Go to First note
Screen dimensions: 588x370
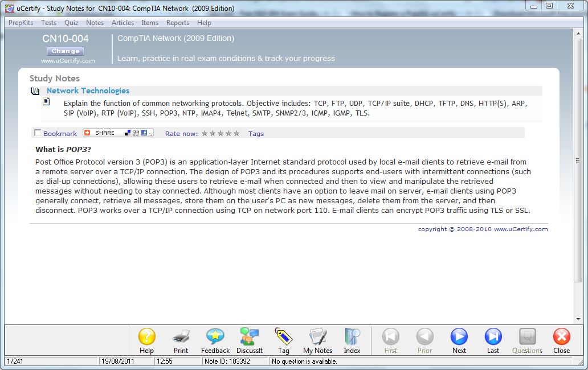coord(390,340)
